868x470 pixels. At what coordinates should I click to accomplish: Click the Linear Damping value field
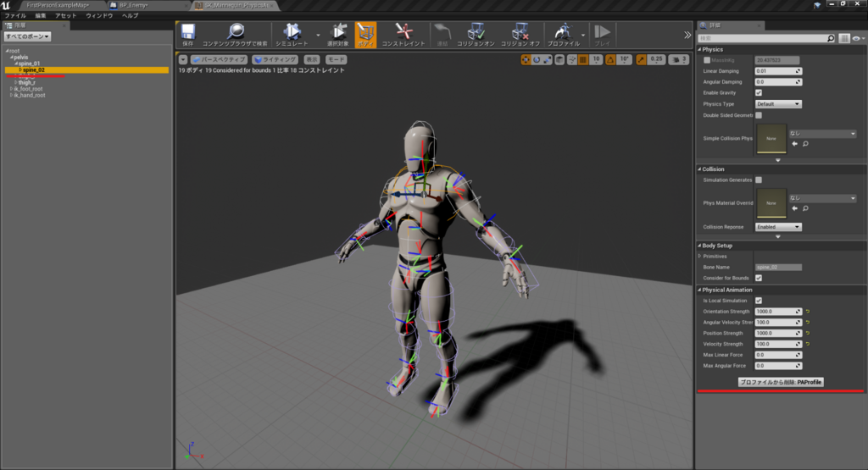coord(778,71)
